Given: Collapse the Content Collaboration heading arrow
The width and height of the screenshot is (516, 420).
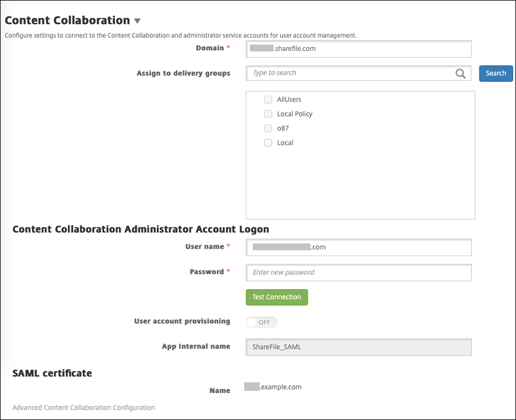Looking at the screenshot, I should click(x=137, y=21).
